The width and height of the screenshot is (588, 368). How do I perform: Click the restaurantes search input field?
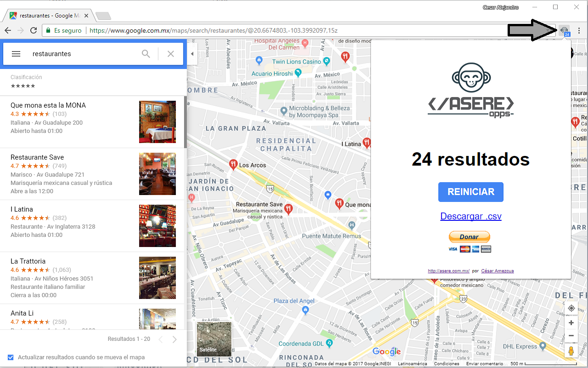click(83, 54)
